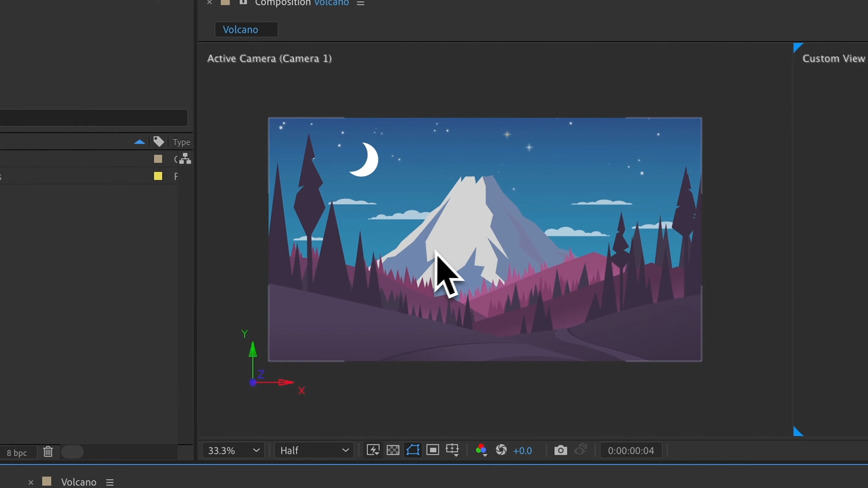Open grid and guide options
Viewport: 868px width, 488px height.
click(x=453, y=450)
